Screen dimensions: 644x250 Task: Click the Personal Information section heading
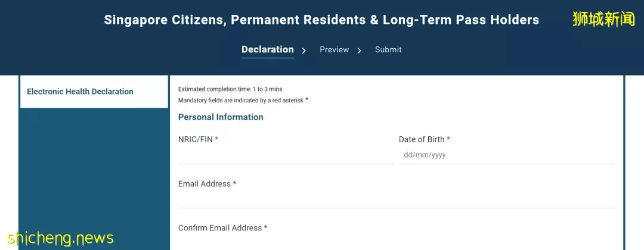click(x=221, y=117)
